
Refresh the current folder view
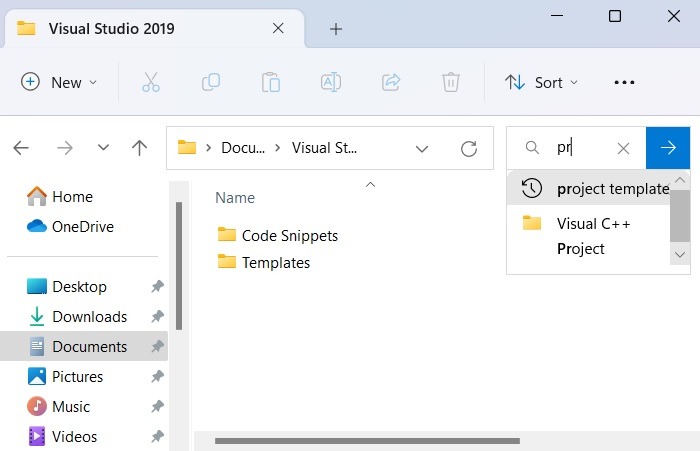(469, 148)
